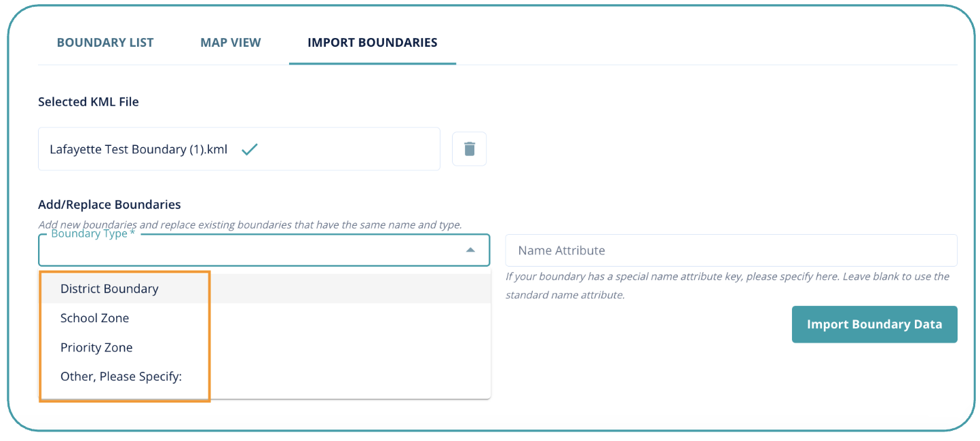Select the Import Boundaries tab

(x=372, y=43)
